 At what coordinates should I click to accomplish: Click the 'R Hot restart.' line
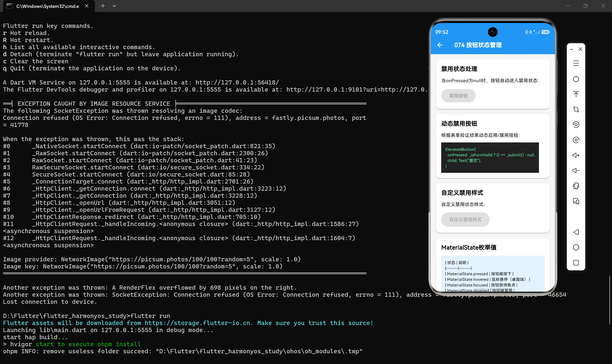point(28,40)
